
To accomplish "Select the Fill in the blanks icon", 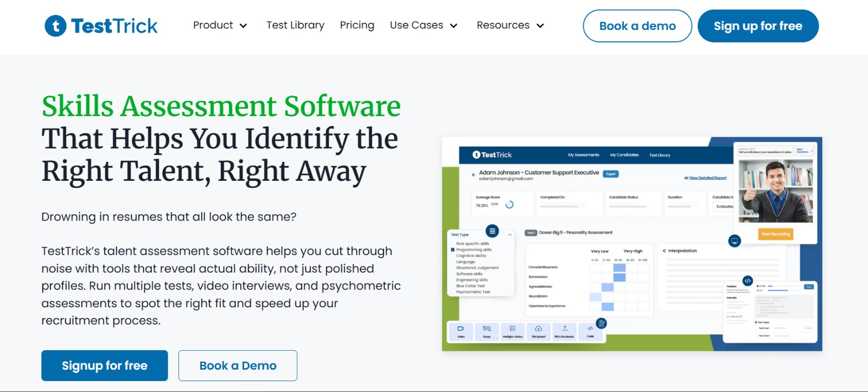I will click(x=564, y=332).
